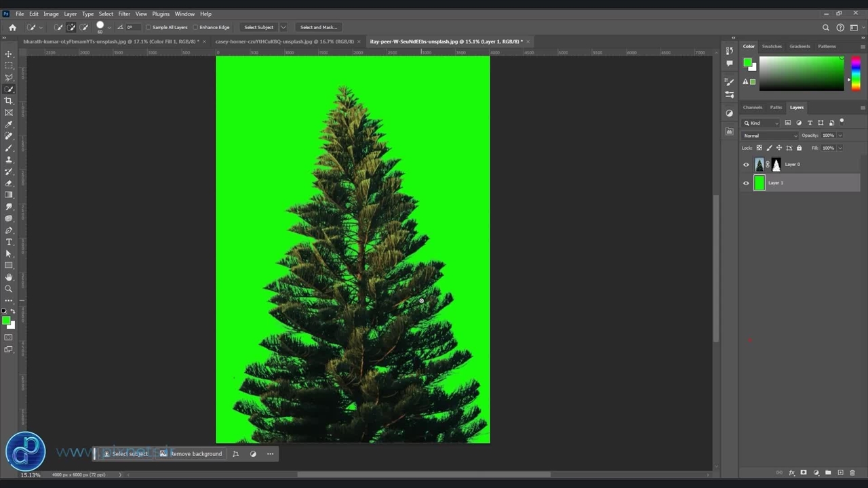This screenshot has height=488, width=868.
Task: Activate the Hand tool
Action: tap(9, 277)
